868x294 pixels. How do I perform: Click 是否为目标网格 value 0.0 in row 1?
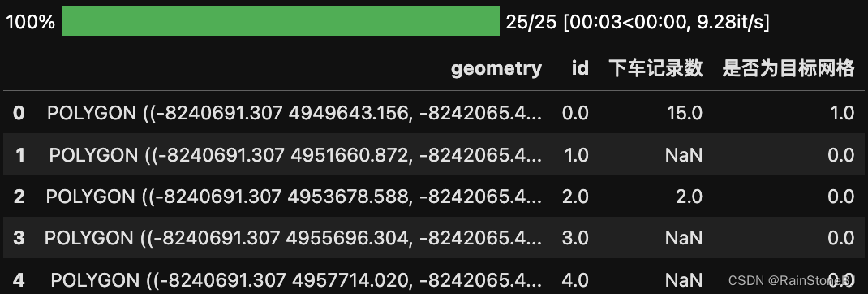(x=841, y=155)
